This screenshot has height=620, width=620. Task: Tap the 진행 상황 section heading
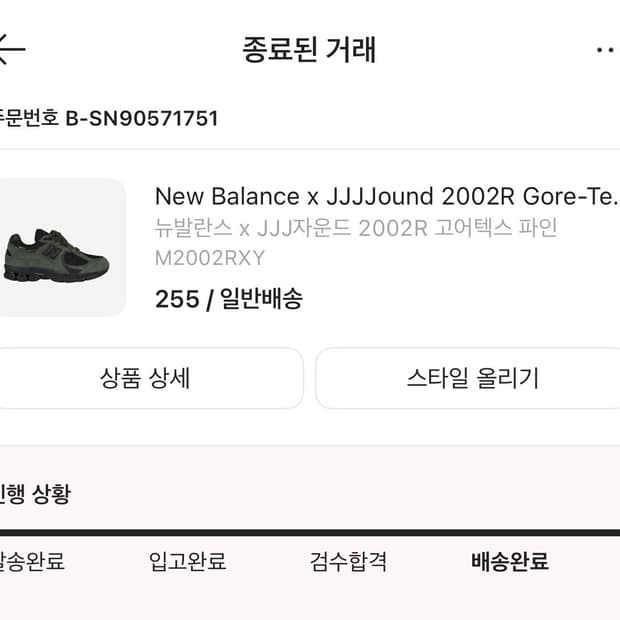[x=36, y=494]
